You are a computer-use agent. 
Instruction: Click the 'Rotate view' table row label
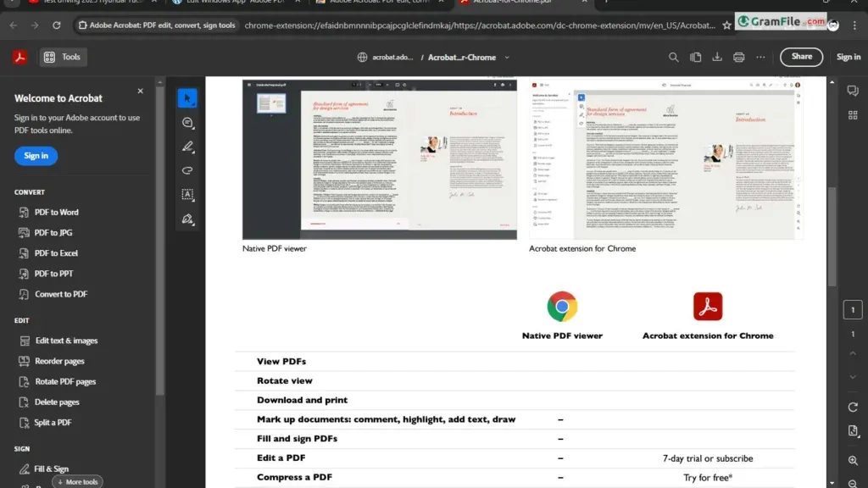(x=285, y=381)
